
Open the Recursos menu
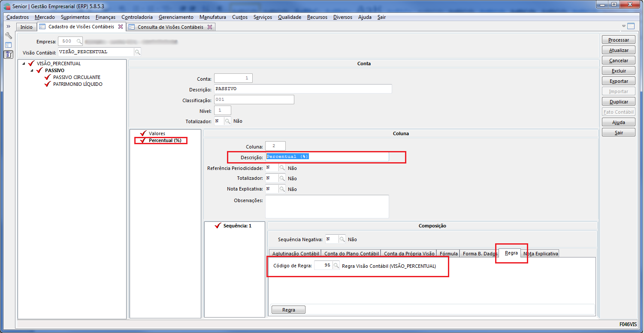pyautogui.click(x=317, y=17)
